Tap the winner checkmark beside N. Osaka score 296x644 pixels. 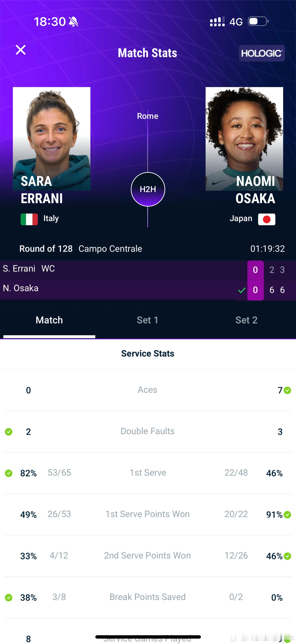[x=242, y=290]
